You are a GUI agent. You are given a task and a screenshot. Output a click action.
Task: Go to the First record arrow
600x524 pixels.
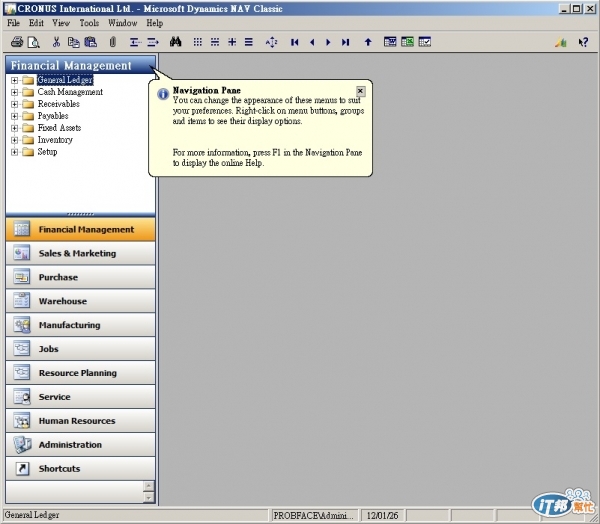pyautogui.click(x=294, y=42)
